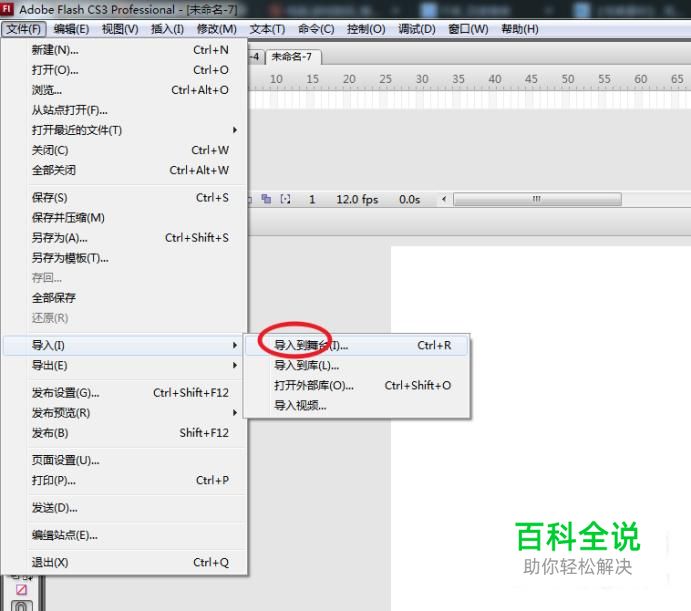Select 导入到舞台 in the Import submenu
691x611 pixels.
(x=357, y=345)
